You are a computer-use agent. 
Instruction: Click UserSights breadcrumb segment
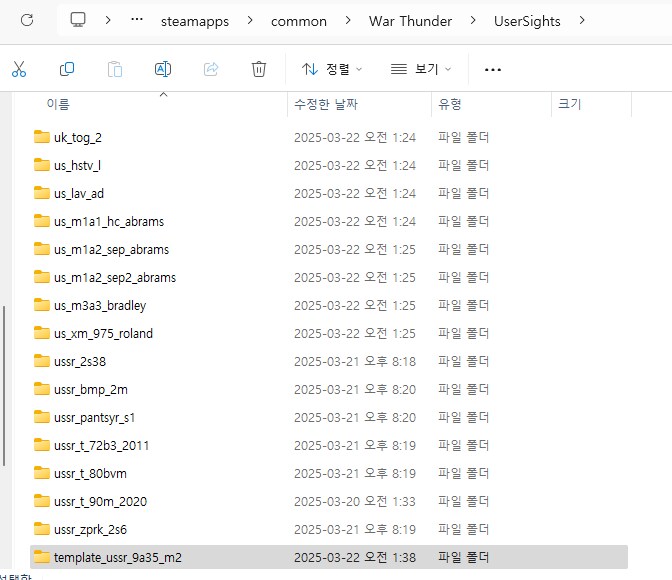[x=527, y=21]
